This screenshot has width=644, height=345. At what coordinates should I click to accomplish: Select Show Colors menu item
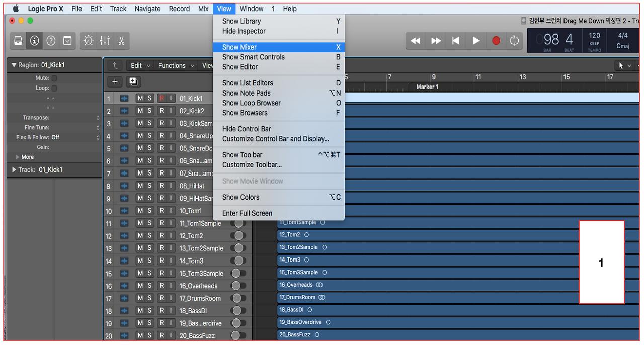(x=279, y=197)
